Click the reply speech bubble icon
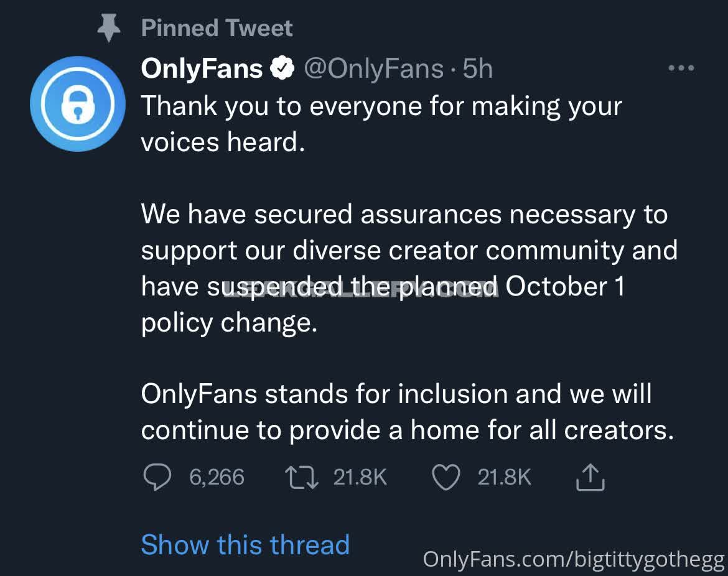The width and height of the screenshot is (728, 576). click(157, 478)
